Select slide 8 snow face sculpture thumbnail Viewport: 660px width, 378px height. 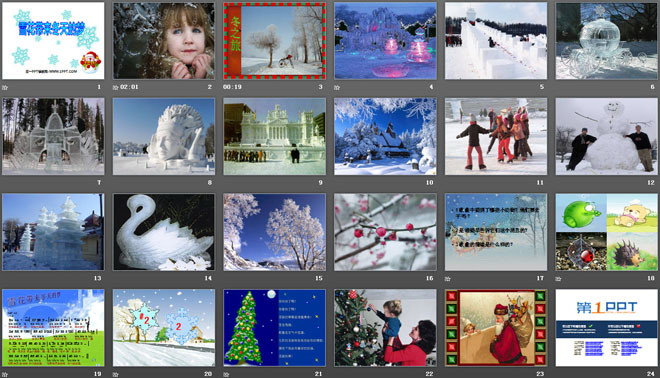point(164,136)
